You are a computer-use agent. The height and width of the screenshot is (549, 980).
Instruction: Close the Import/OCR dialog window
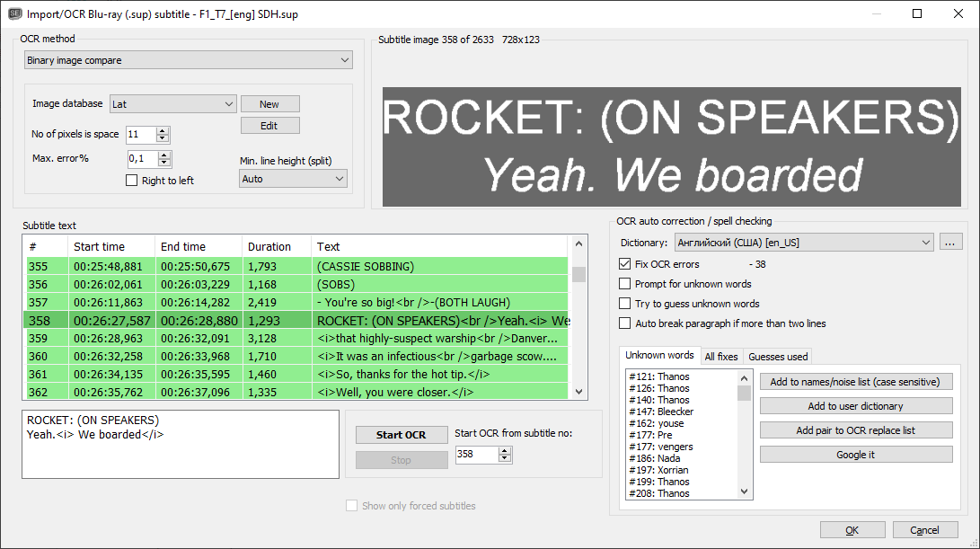coord(958,13)
